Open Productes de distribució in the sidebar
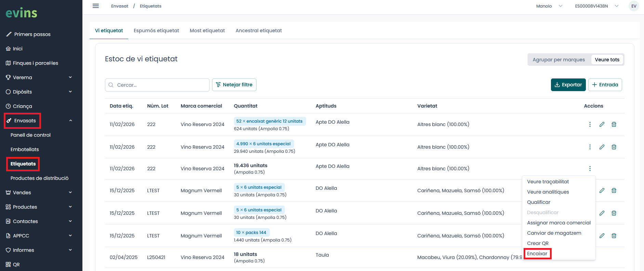 click(x=39, y=178)
